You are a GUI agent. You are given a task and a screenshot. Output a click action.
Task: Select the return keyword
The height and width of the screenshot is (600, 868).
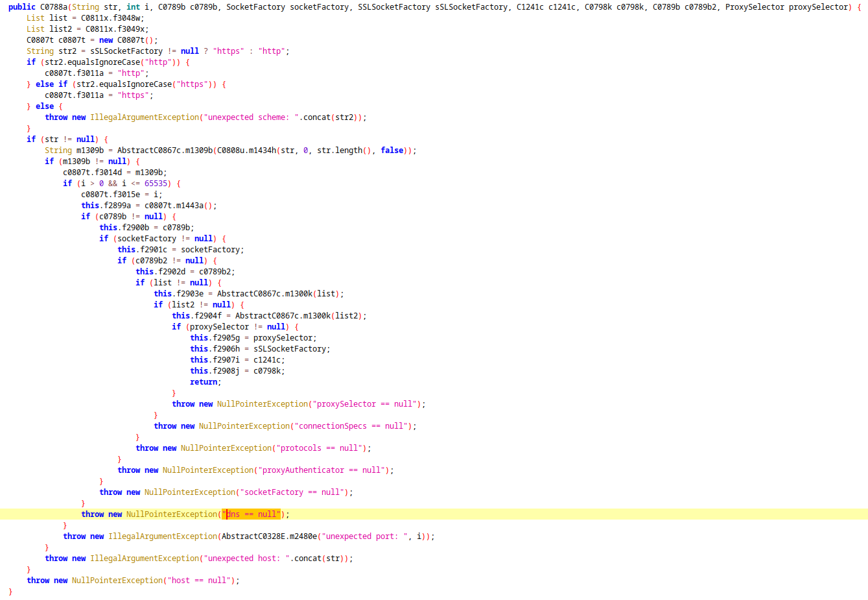coord(204,382)
